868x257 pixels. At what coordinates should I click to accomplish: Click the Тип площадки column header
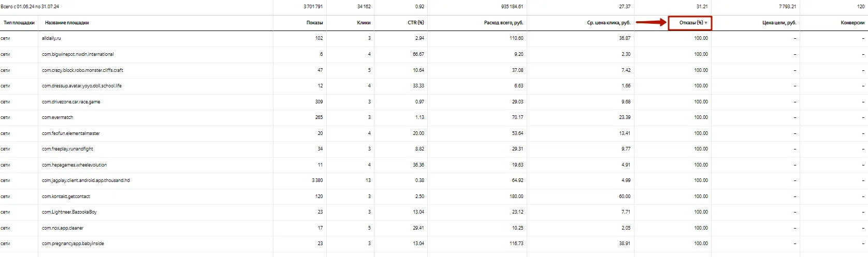click(19, 23)
